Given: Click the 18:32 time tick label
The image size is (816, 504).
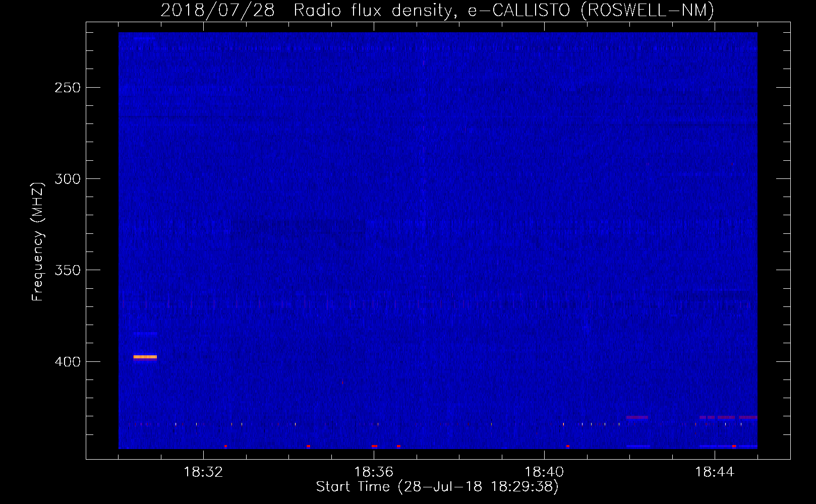Looking at the screenshot, I should point(203,472).
